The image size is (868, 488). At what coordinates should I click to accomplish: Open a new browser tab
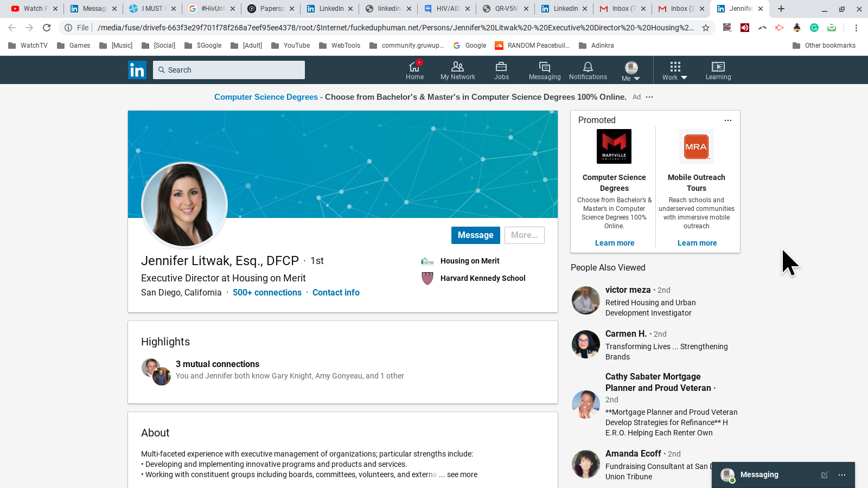coord(781,9)
